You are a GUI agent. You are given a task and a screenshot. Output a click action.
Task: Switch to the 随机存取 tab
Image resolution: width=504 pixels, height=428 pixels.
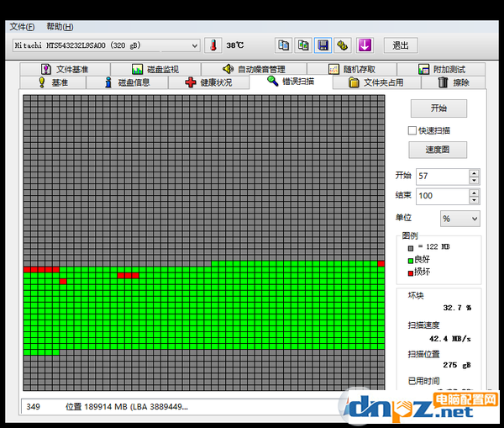point(352,69)
